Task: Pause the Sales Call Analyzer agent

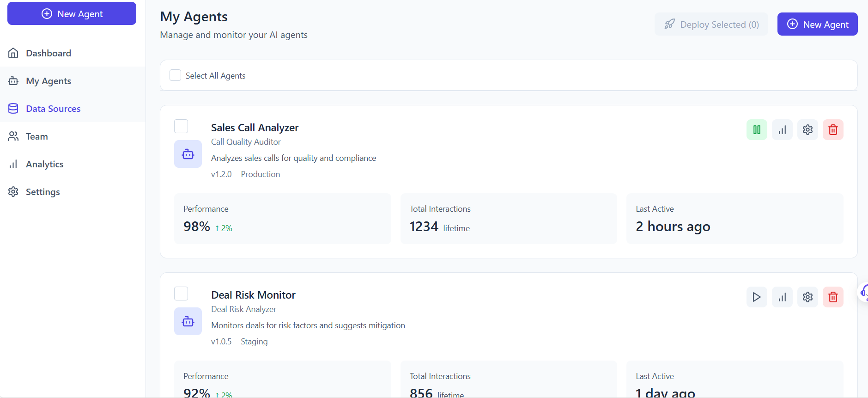Action: (x=756, y=130)
